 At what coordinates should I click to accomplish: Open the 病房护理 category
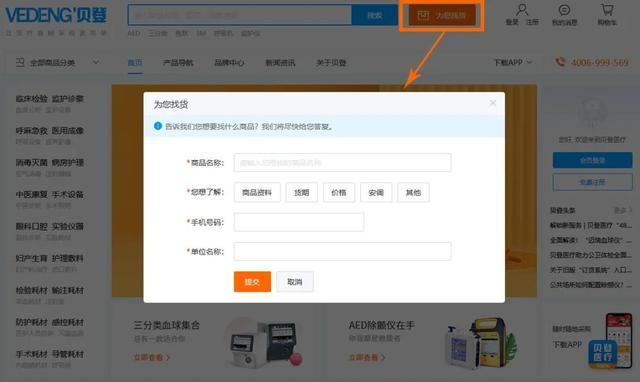(x=67, y=162)
